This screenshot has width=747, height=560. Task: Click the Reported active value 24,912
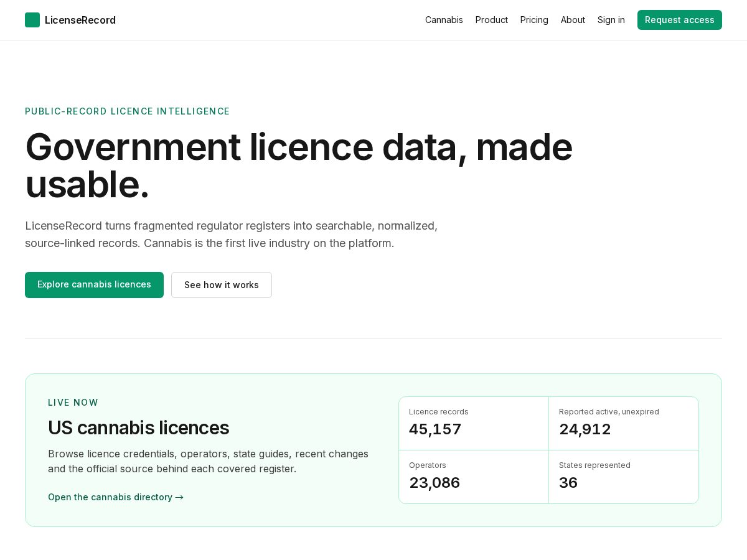click(585, 429)
